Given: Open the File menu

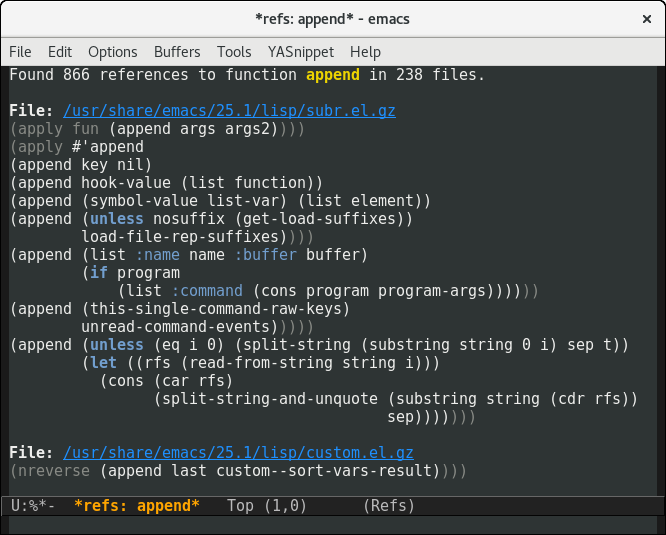Looking at the screenshot, I should [20, 52].
